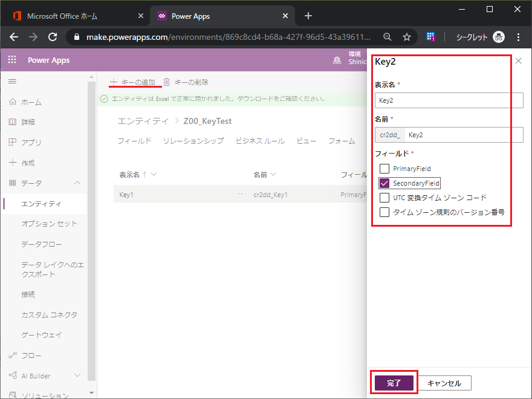The height and width of the screenshot is (399, 532).
Task: Uncheck the SecondaryField checkbox
Action: tap(384, 183)
